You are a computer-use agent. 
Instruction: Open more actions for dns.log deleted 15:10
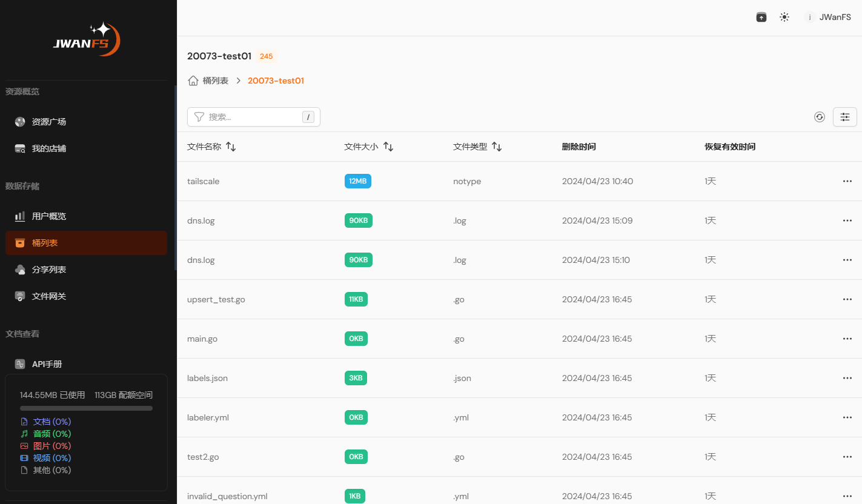847,260
